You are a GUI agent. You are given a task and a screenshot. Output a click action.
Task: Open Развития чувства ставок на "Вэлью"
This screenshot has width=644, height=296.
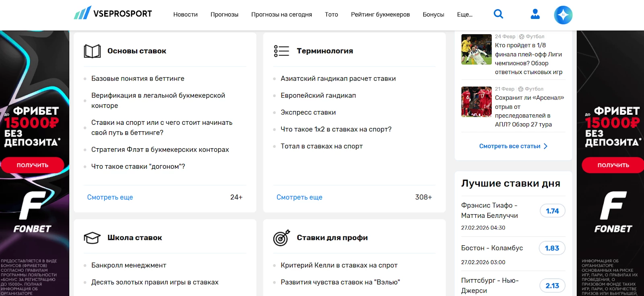coord(341,282)
